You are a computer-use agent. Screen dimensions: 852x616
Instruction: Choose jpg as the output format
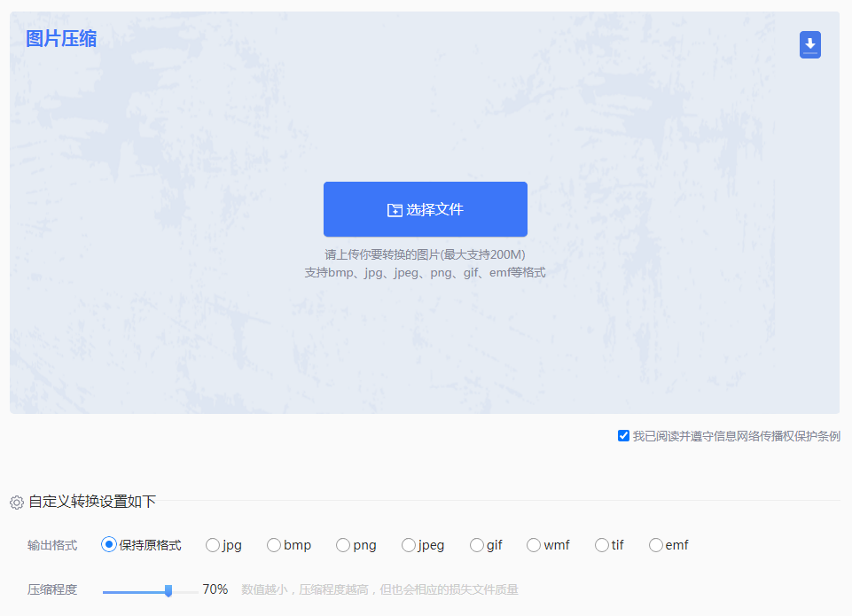(211, 544)
